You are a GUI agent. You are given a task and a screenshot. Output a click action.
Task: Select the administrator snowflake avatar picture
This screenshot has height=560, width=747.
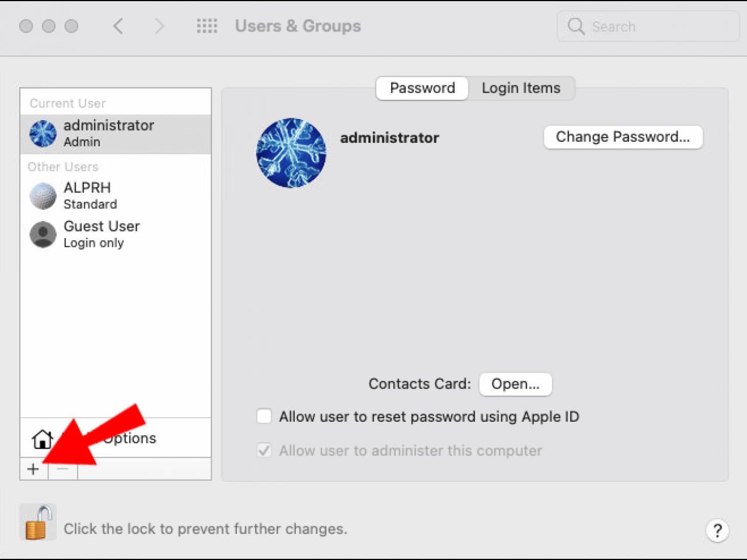(291, 153)
